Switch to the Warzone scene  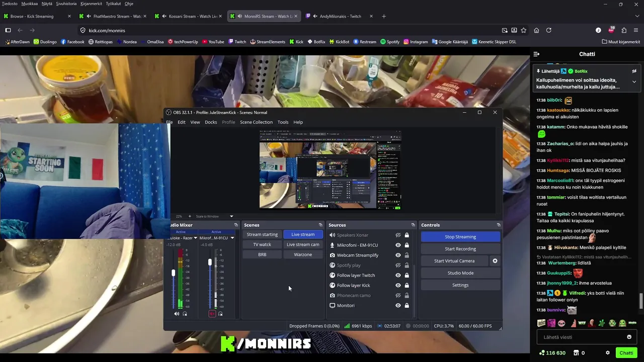[303, 254]
